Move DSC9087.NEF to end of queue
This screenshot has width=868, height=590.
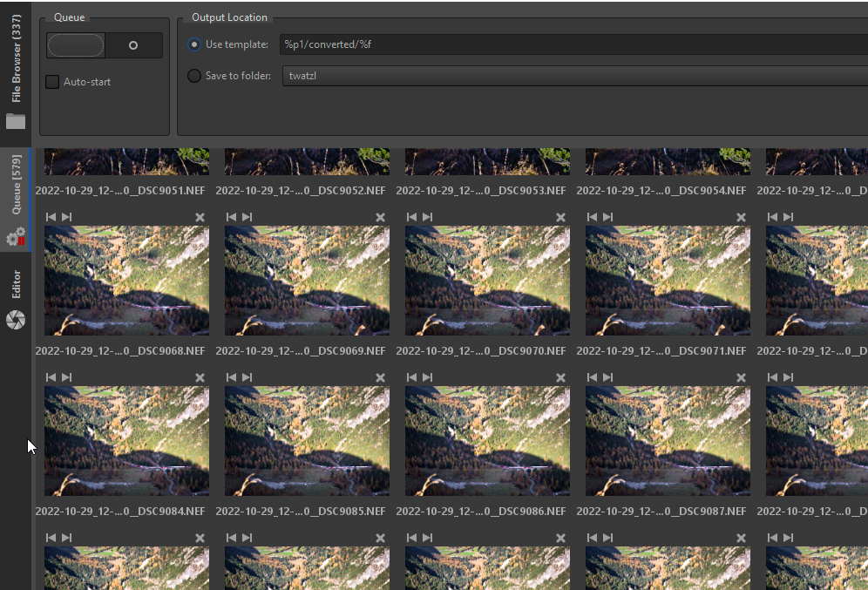pos(608,377)
